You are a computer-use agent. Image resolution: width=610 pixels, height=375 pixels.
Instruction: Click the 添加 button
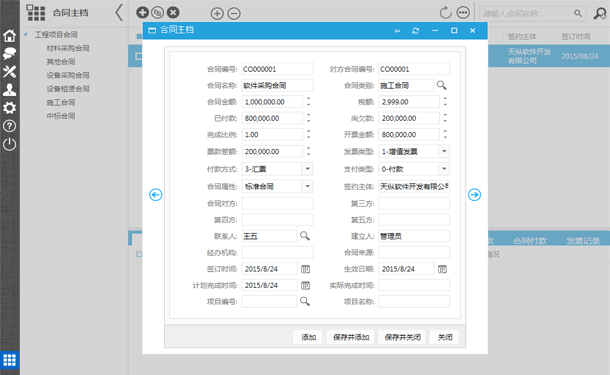tap(308, 337)
